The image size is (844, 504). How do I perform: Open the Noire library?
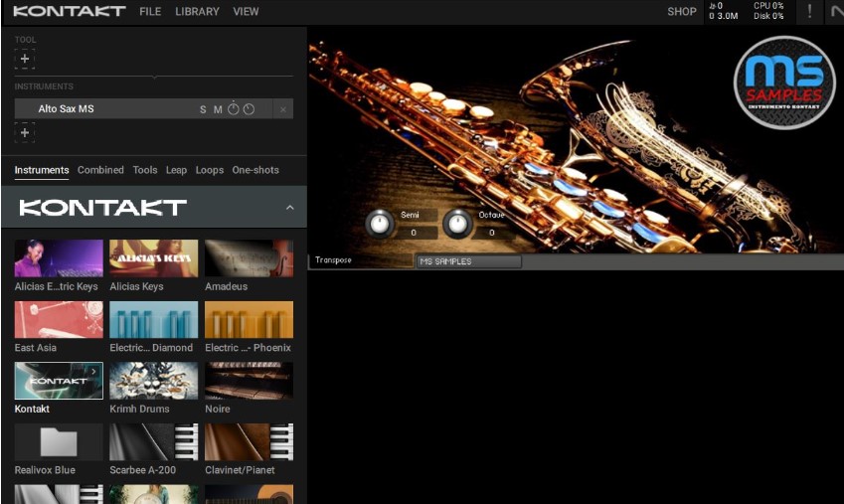point(249,381)
